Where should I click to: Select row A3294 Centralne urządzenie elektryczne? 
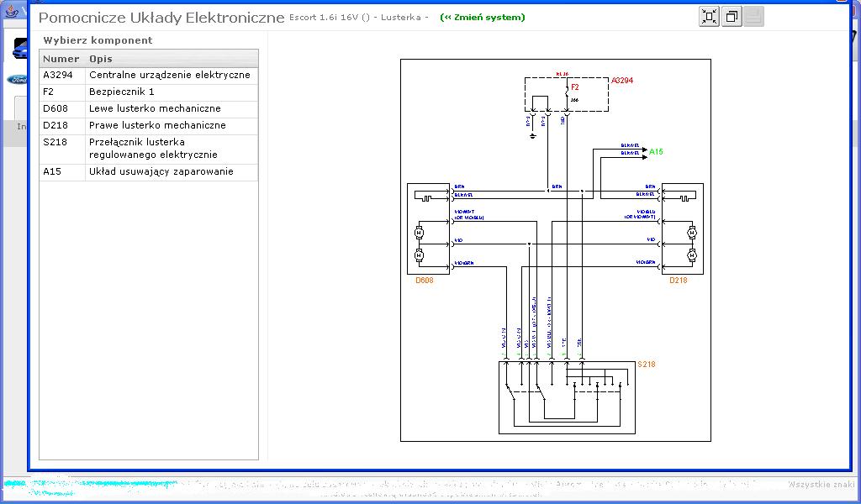pyautogui.click(x=149, y=75)
